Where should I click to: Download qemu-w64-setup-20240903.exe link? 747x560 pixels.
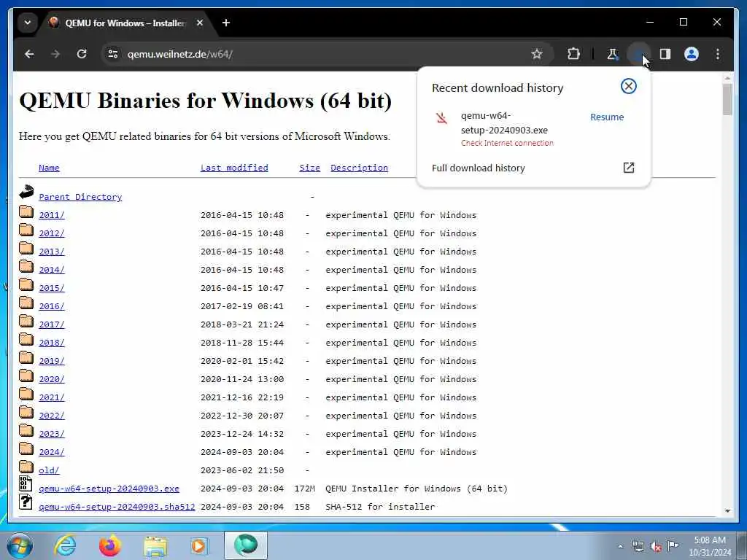[x=109, y=489]
